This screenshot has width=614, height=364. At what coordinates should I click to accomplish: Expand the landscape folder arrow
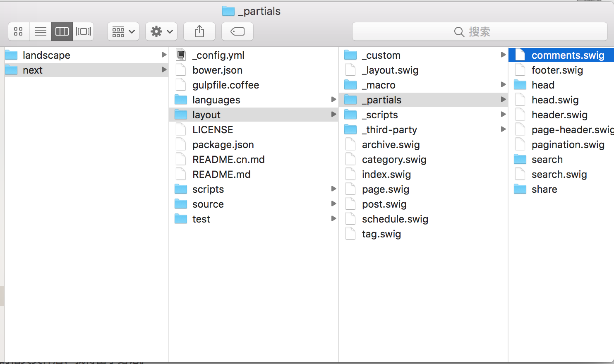pos(164,55)
